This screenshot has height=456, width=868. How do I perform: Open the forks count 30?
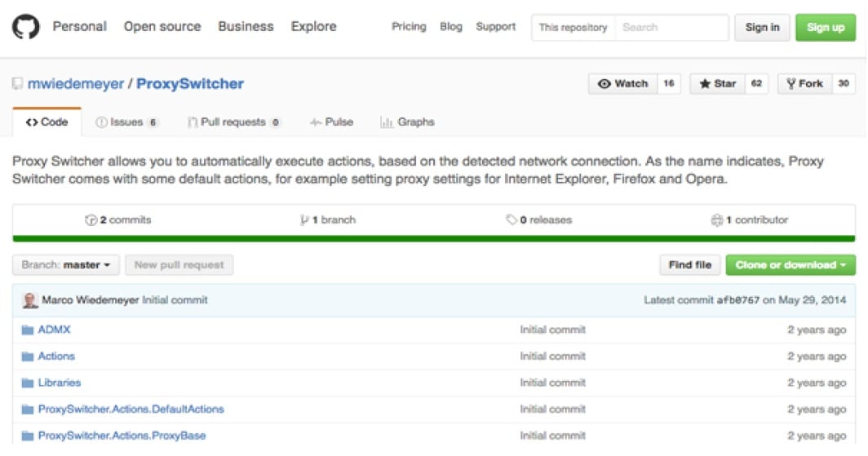click(843, 83)
